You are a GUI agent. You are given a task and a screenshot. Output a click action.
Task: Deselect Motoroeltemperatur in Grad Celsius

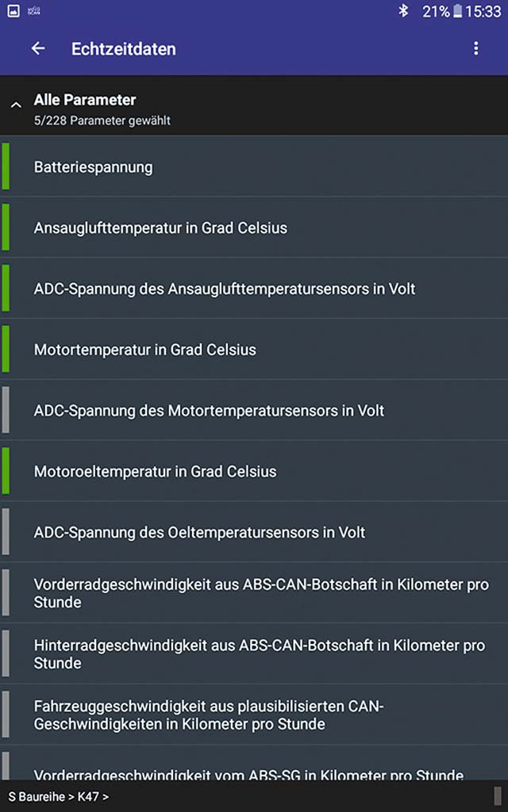point(254,472)
